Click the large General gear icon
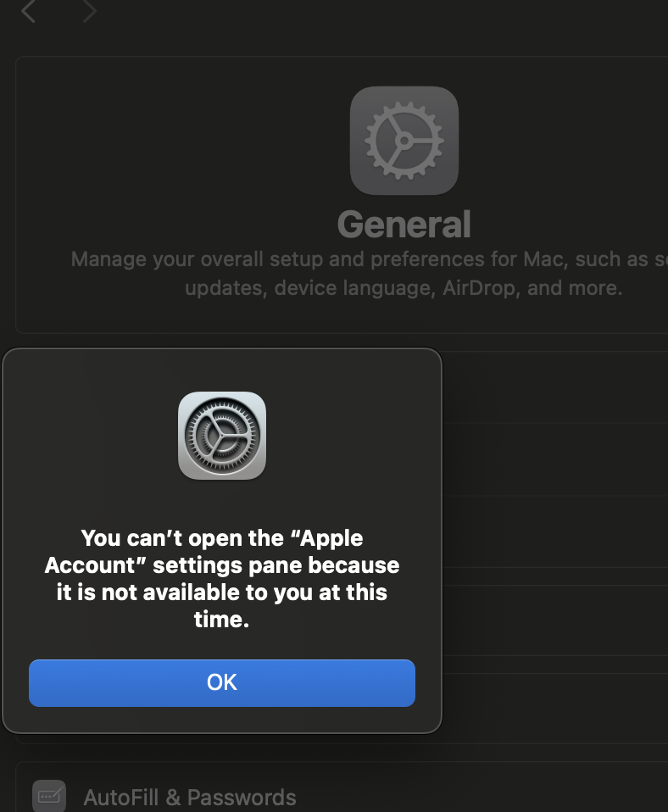 (404, 141)
